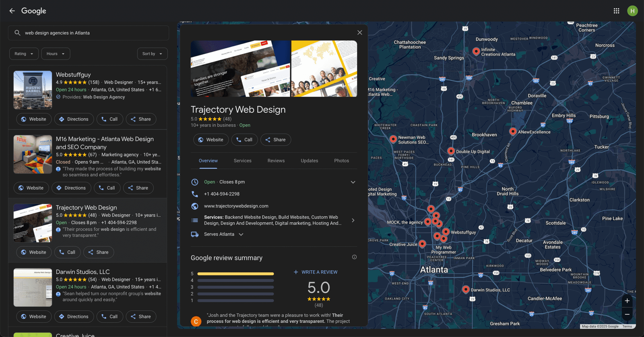Call Webstuffguy
Viewport: 644px width, 337px height.
[109, 119]
